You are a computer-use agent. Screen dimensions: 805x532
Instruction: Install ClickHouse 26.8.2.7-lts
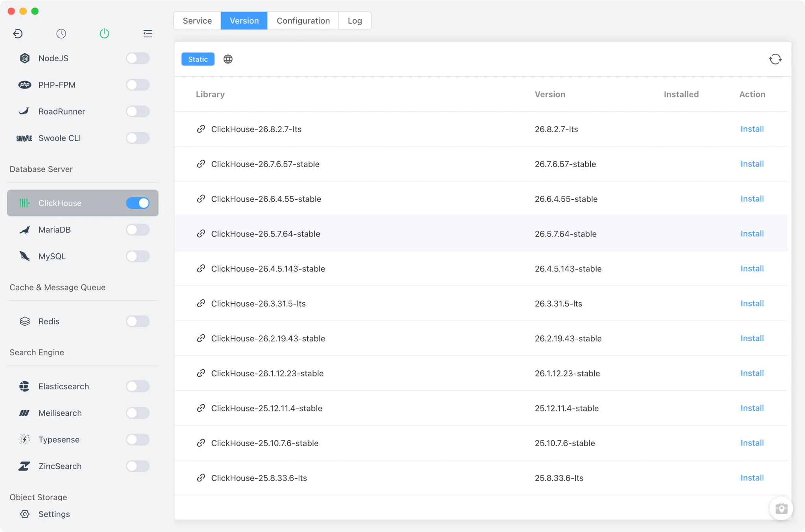(x=752, y=129)
